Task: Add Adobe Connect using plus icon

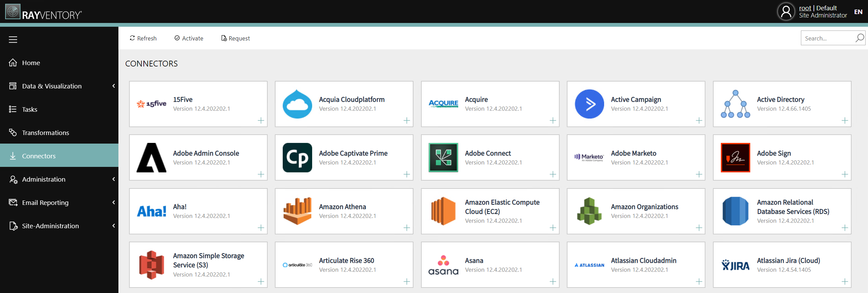Action: 553,174
